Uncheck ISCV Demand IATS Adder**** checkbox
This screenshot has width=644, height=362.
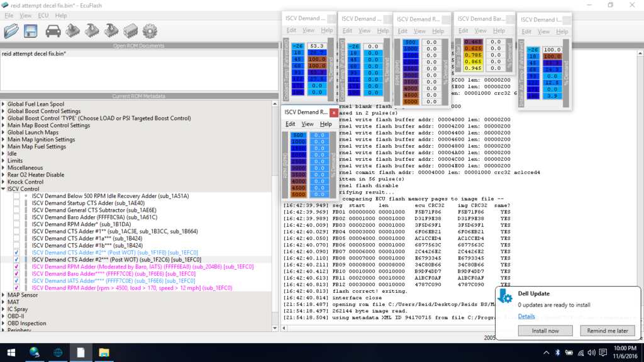coord(16,281)
